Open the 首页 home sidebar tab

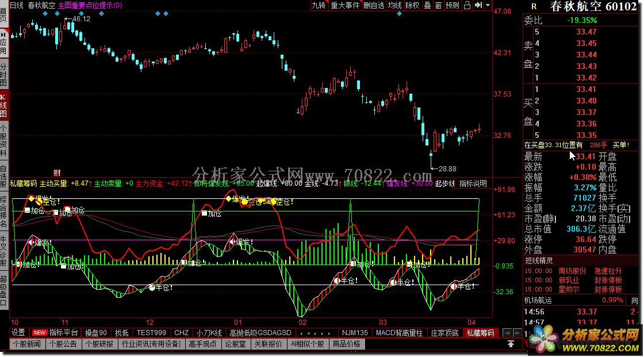coord(3,14)
